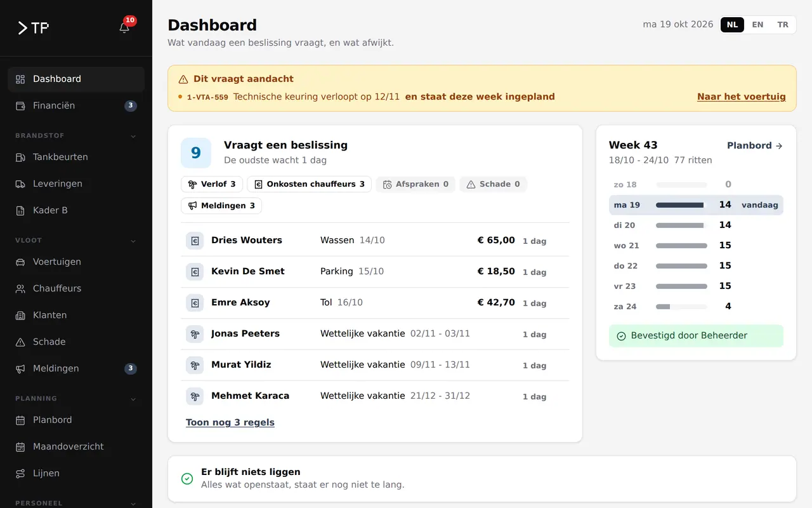Screen dimensions: 812x508
Task: Collapse the Brandstof section chevron
Action: tap(133, 136)
